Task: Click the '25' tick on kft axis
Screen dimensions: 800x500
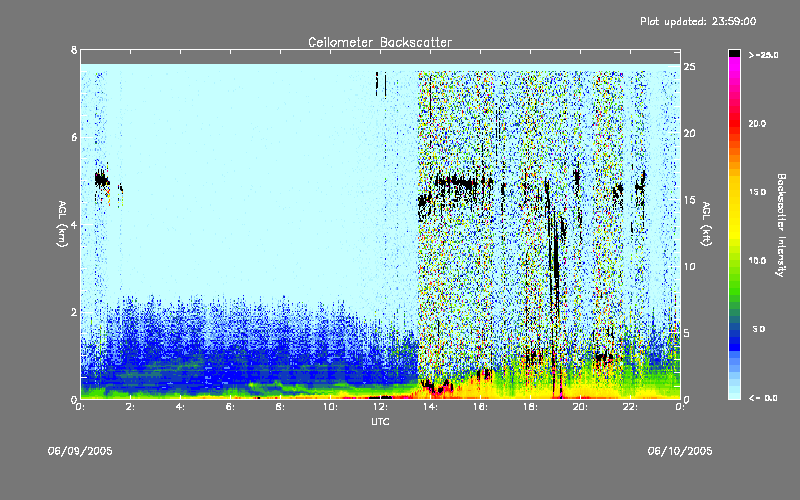Action: pyautogui.click(x=689, y=67)
